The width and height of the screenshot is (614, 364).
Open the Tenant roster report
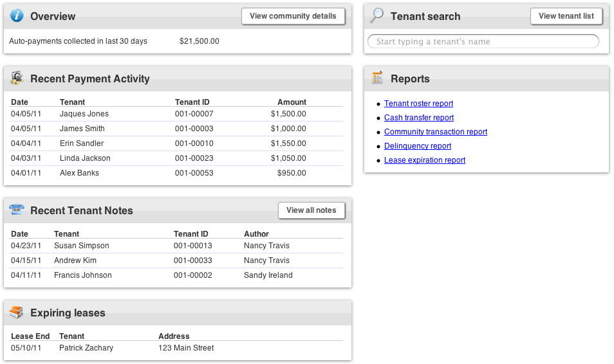click(x=418, y=104)
